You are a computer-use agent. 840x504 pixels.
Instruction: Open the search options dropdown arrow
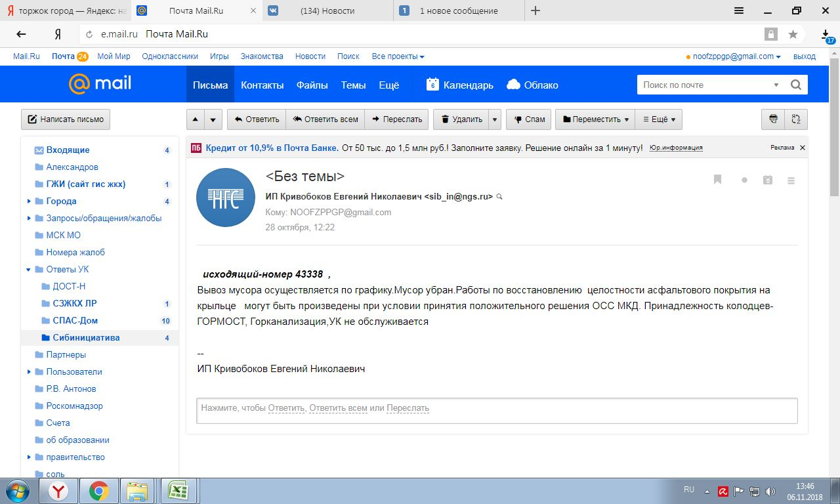[x=776, y=85]
